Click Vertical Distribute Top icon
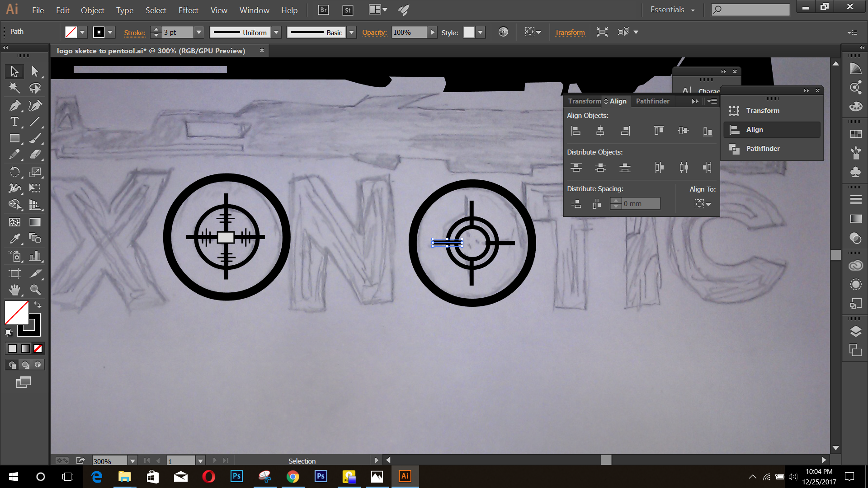The width and height of the screenshot is (868, 488). pyautogui.click(x=576, y=168)
